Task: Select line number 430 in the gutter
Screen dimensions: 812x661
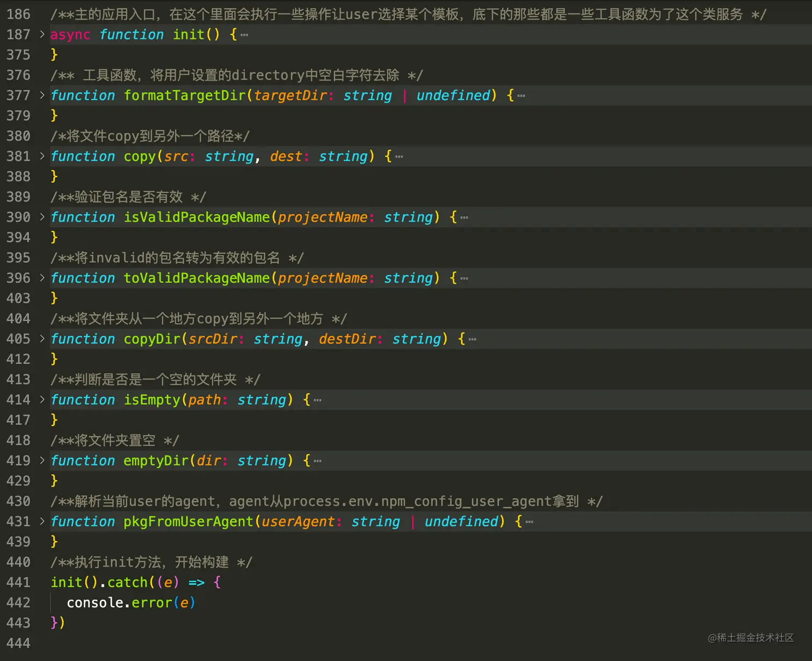Action: (18, 501)
